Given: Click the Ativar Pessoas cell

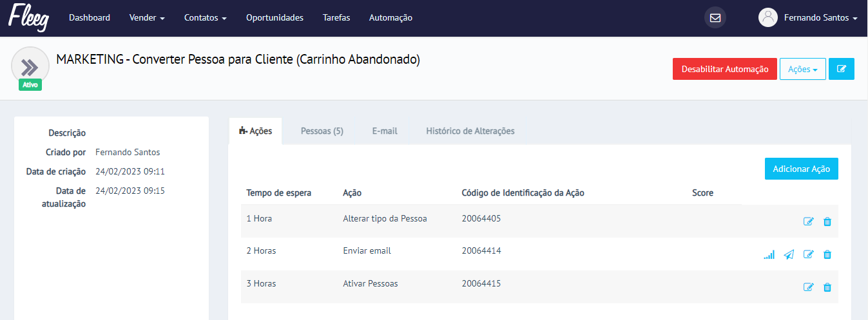Looking at the screenshot, I should 371,283.
